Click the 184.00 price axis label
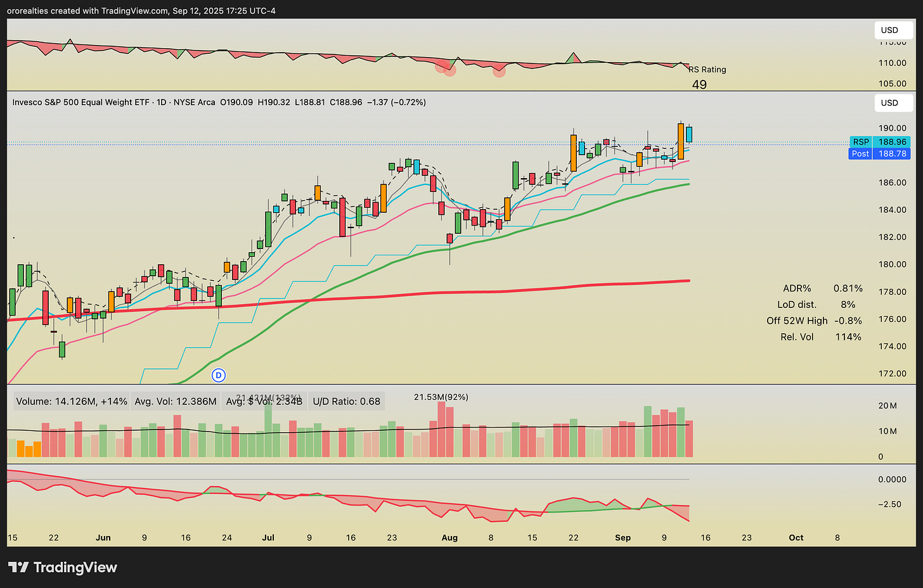 click(892, 210)
